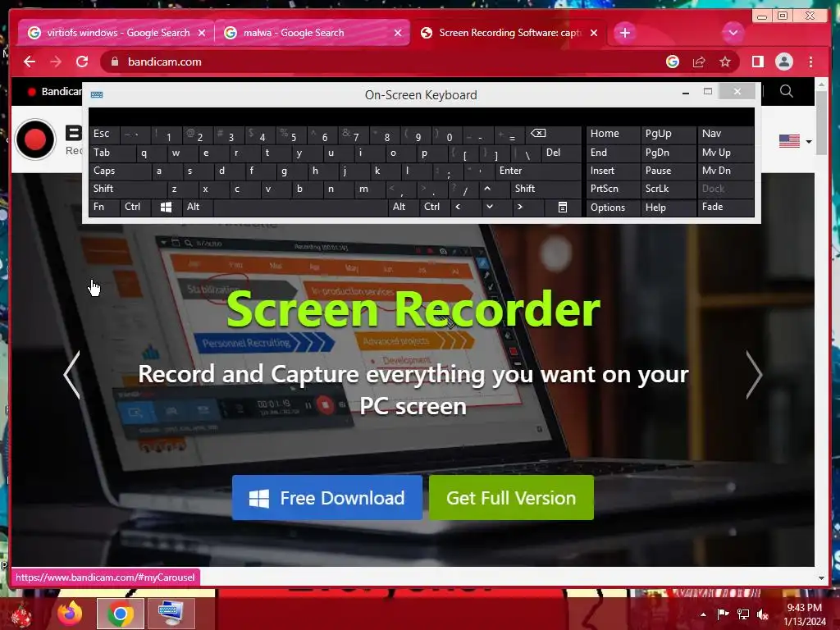Click Fade on the On-Screen Keyboard
Viewport: 840px width, 630px height.
point(725,207)
